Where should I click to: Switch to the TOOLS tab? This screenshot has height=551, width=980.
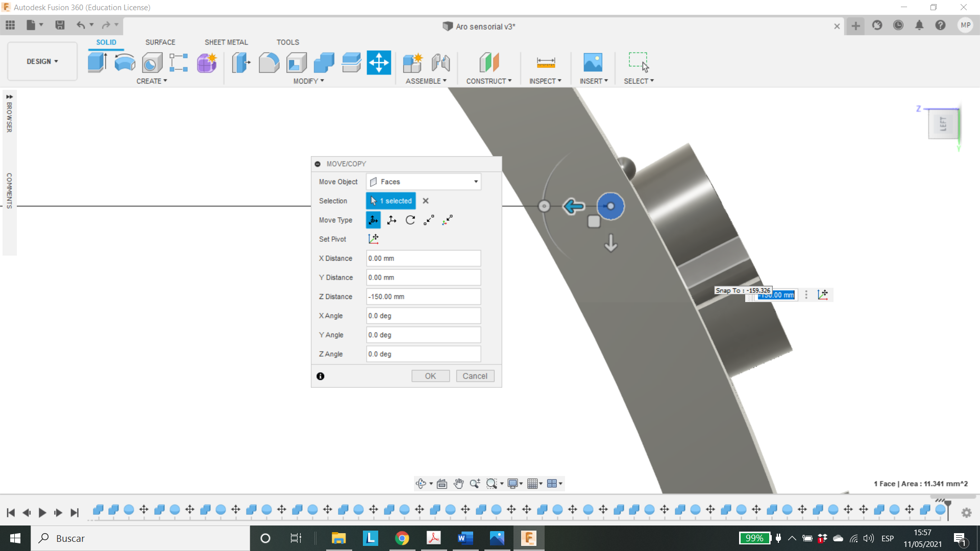[x=288, y=42]
